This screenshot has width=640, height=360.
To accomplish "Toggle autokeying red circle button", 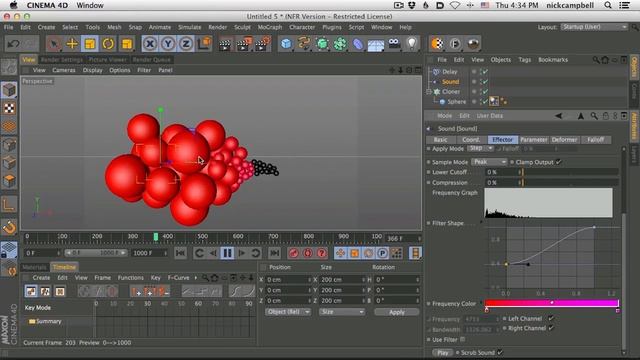I will (x=308, y=253).
